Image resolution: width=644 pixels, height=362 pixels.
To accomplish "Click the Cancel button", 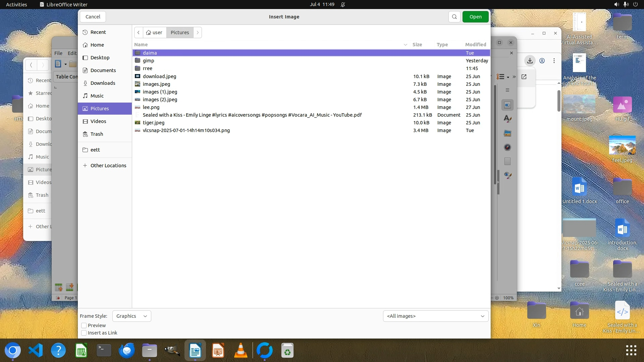I will tap(93, 17).
